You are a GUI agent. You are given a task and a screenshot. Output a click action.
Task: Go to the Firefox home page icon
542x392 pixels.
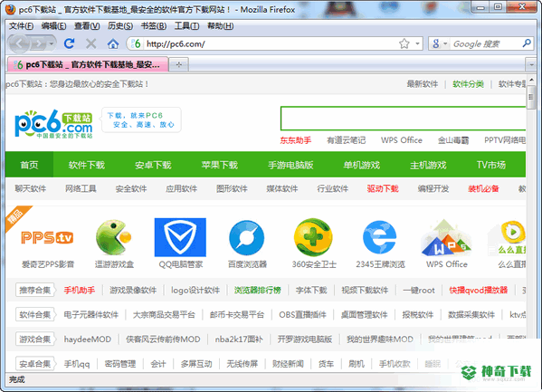coord(113,44)
